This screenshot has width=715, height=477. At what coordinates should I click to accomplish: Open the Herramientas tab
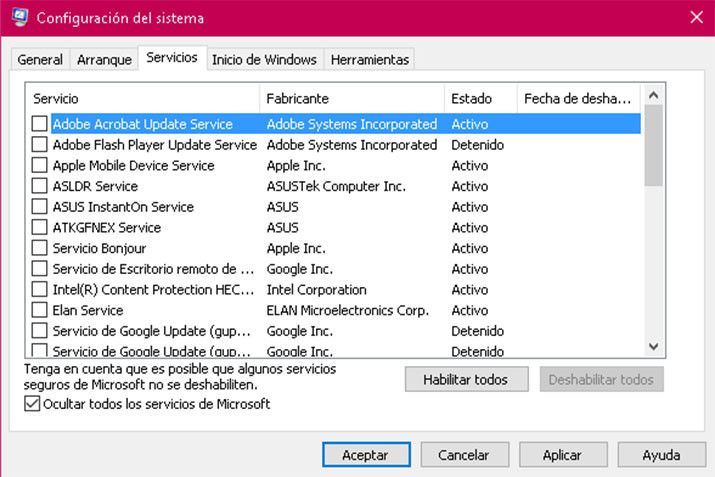(x=369, y=60)
